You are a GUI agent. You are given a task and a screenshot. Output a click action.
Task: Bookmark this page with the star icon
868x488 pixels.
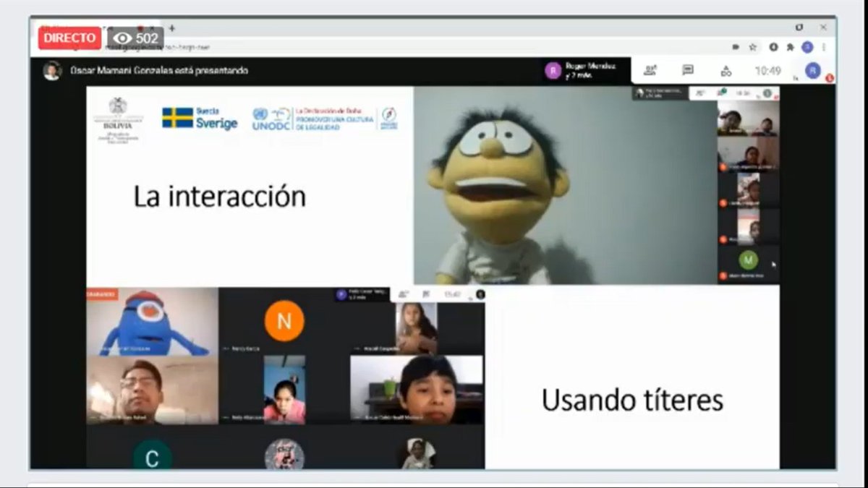(753, 47)
